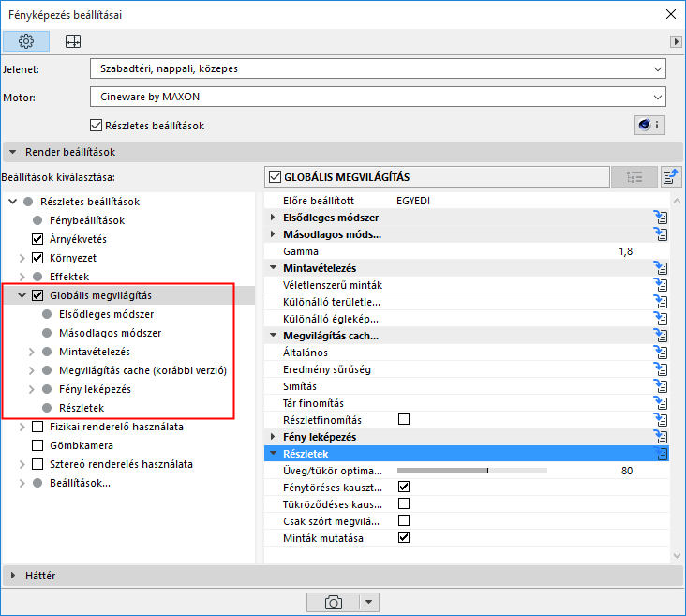The width and height of the screenshot is (686, 616).
Task: Click transfer icon on Megvilágítás cach... row
Action: [661, 336]
